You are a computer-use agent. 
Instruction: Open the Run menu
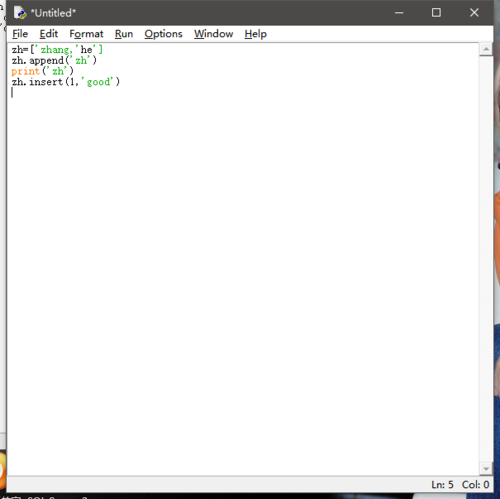coord(124,34)
